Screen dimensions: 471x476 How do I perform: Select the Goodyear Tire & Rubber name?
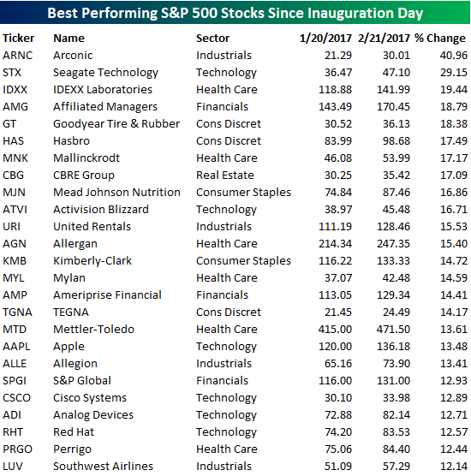116,124
